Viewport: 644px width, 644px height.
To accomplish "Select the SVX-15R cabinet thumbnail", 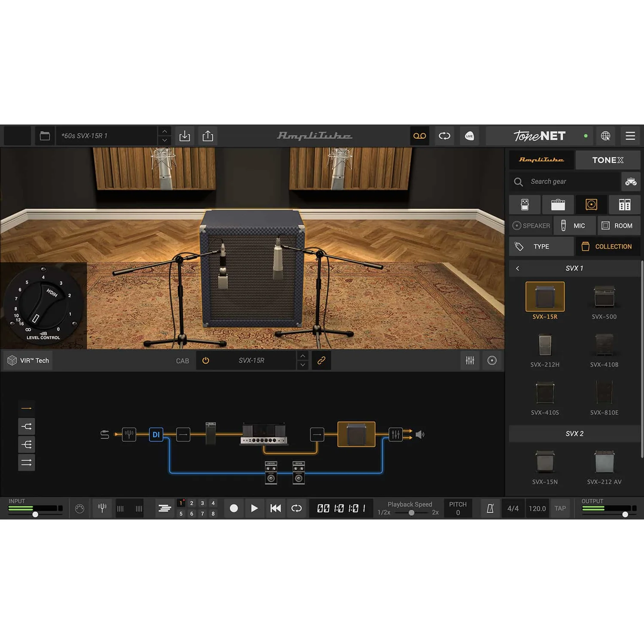I will point(545,296).
